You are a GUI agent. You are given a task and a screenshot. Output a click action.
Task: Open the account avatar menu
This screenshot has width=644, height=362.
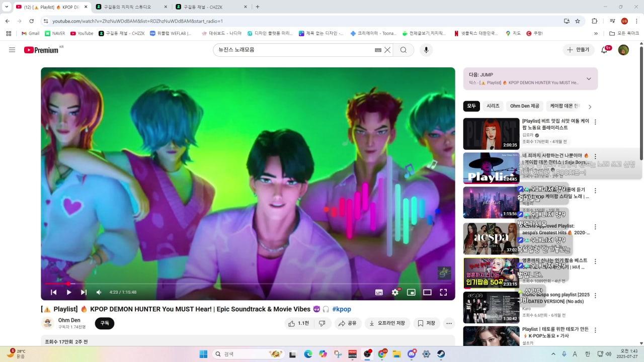pyautogui.click(x=623, y=50)
